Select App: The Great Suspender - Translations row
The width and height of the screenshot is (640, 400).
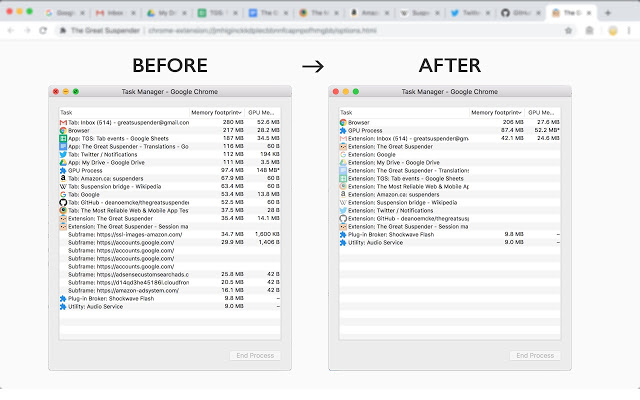(170, 147)
